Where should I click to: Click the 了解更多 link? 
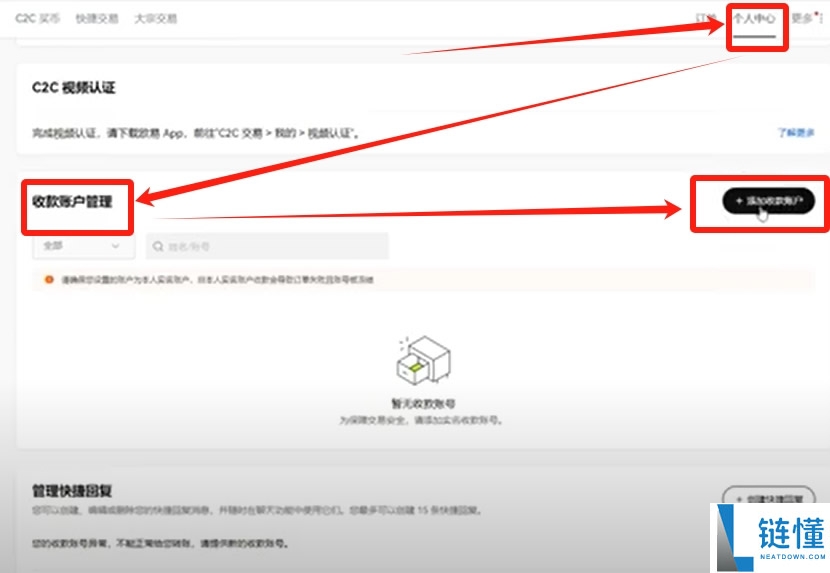(x=796, y=132)
